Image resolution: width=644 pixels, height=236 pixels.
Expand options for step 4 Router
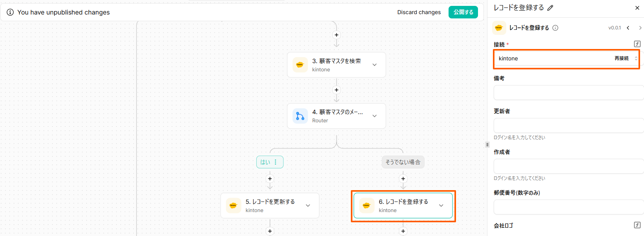(374, 116)
